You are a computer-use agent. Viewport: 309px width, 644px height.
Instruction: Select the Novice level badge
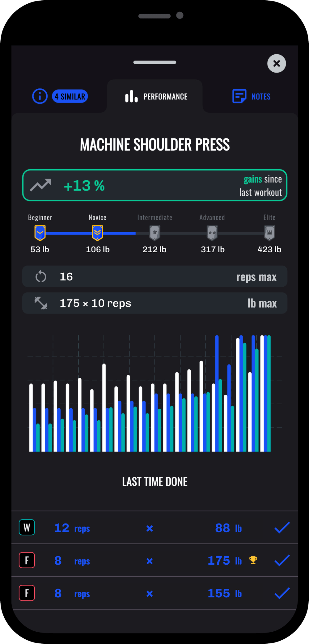97,233
